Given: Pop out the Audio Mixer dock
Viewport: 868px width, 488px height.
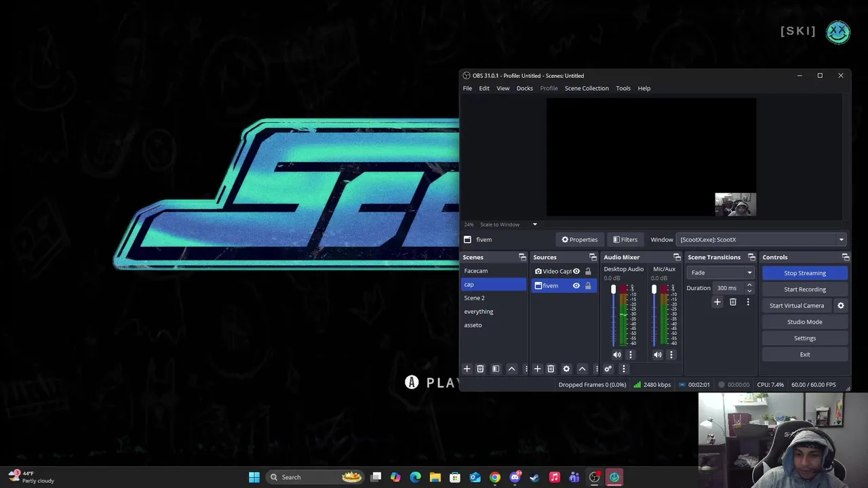Looking at the screenshot, I should coord(677,258).
